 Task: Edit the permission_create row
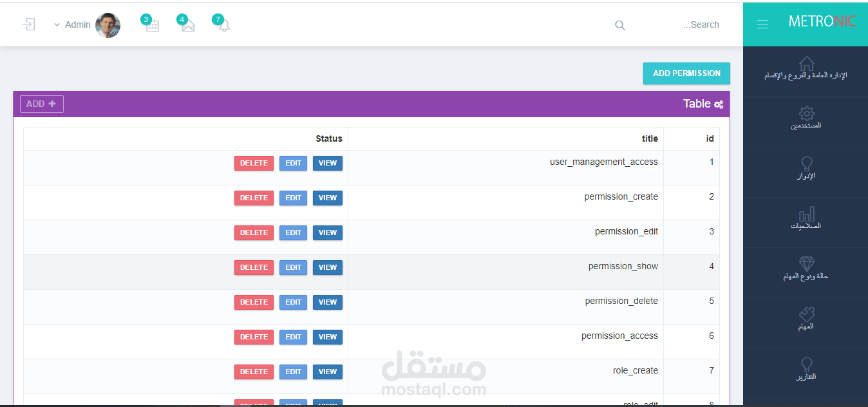coord(293,198)
